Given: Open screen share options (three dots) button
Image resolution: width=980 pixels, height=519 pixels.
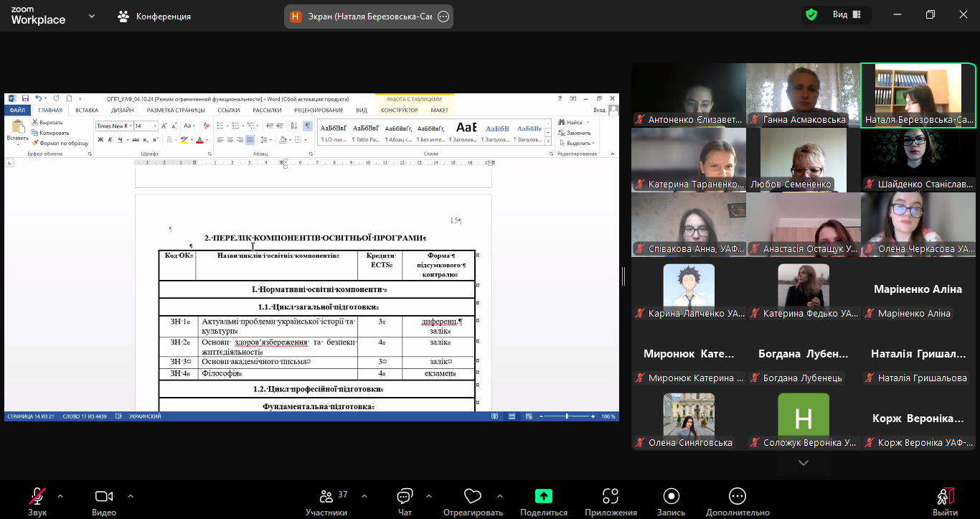Looking at the screenshot, I should (443, 16).
